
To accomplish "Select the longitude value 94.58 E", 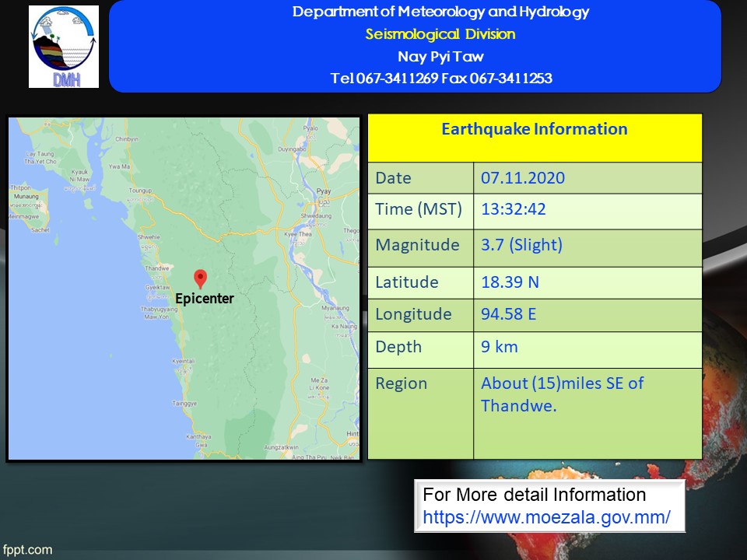I will 509,314.
